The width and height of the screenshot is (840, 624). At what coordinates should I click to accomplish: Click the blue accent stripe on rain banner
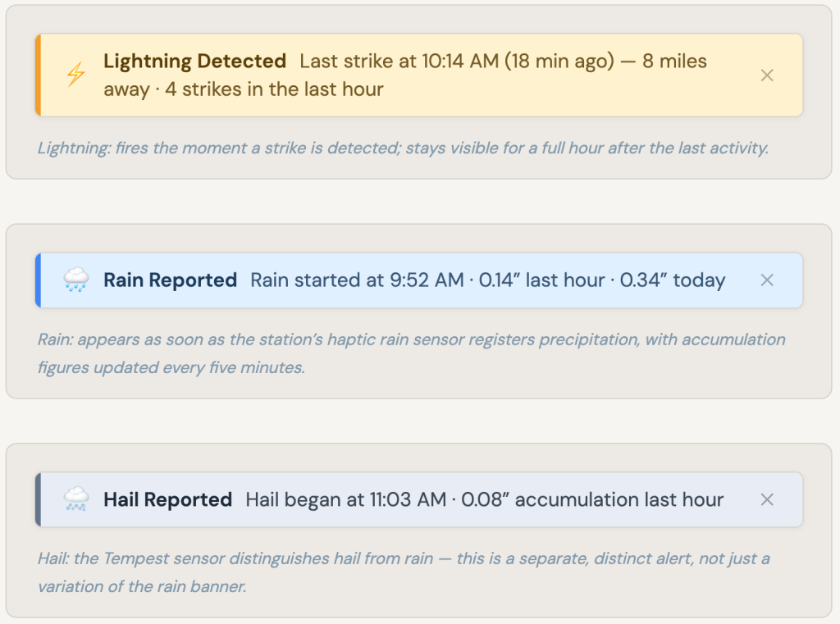[38, 280]
